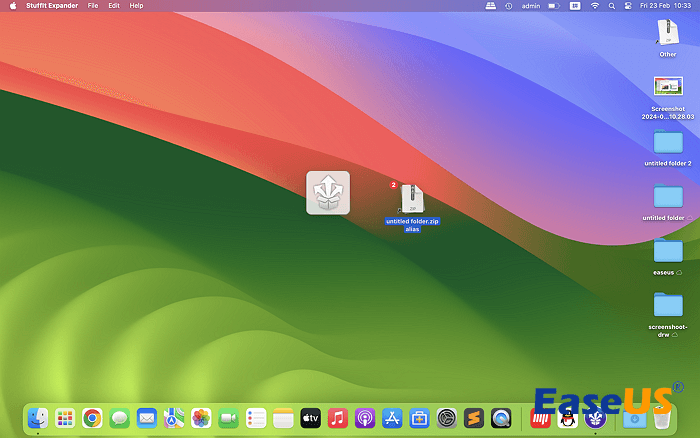This screenshot has height=438, width=700.
Task: Open Spotlight search in menu bar
Action: pos(614,6)
